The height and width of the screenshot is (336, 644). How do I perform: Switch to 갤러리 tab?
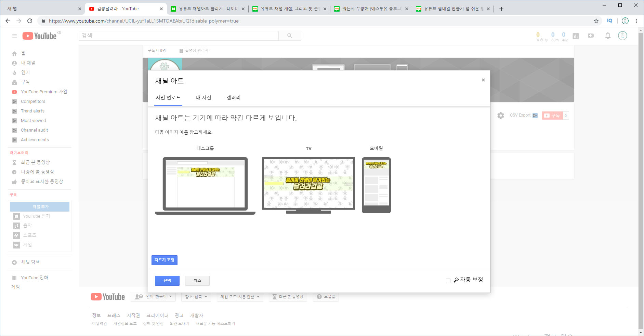[233, 97]
